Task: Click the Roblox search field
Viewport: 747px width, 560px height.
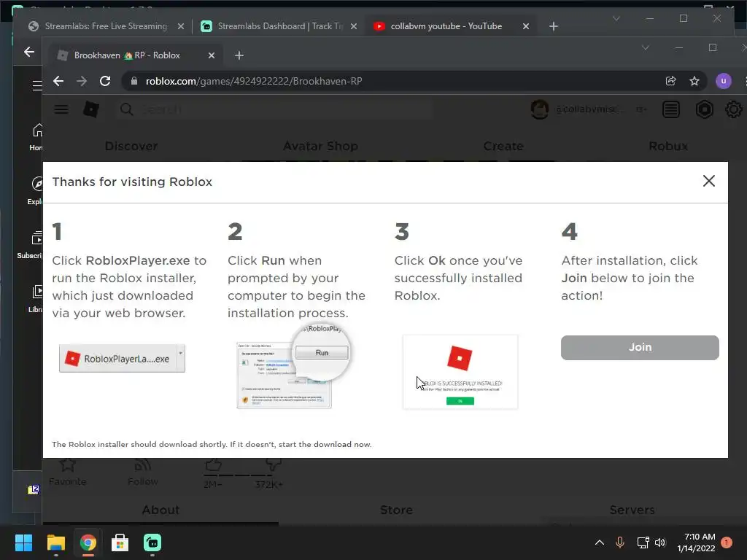Action: [274, 109]
